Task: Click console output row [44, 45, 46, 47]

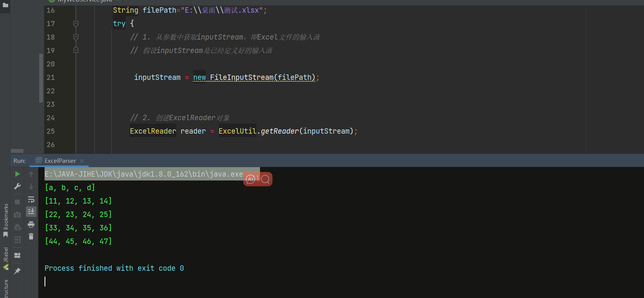Action: (78, 242)
